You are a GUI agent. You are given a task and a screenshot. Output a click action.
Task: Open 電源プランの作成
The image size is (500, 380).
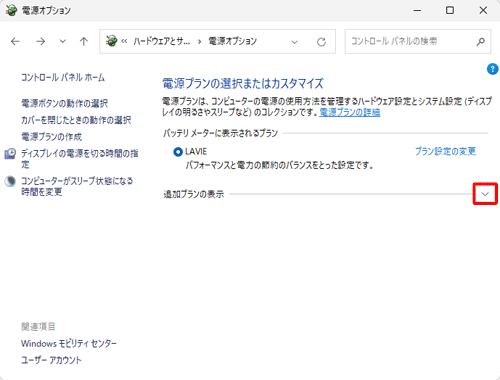[51, 137]
